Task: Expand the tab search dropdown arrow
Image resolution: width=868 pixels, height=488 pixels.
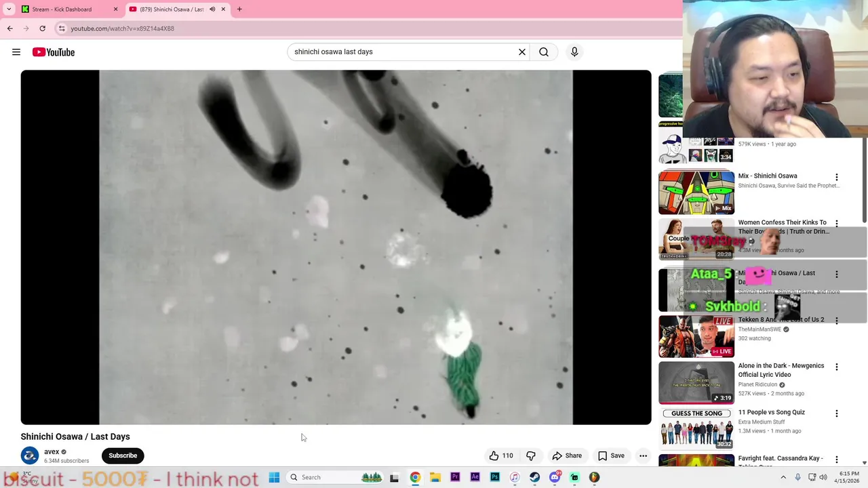Action: (9, 9)
